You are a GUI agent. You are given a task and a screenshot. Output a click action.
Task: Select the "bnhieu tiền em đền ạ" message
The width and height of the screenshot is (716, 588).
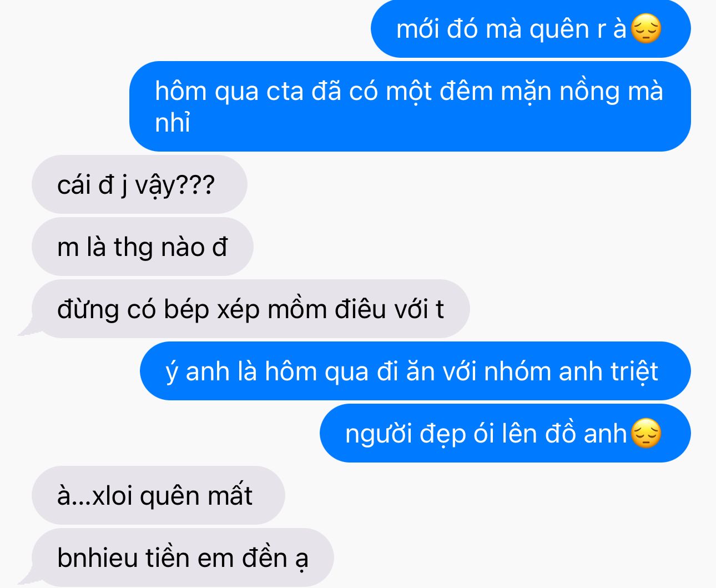click(x=183, y=557)
